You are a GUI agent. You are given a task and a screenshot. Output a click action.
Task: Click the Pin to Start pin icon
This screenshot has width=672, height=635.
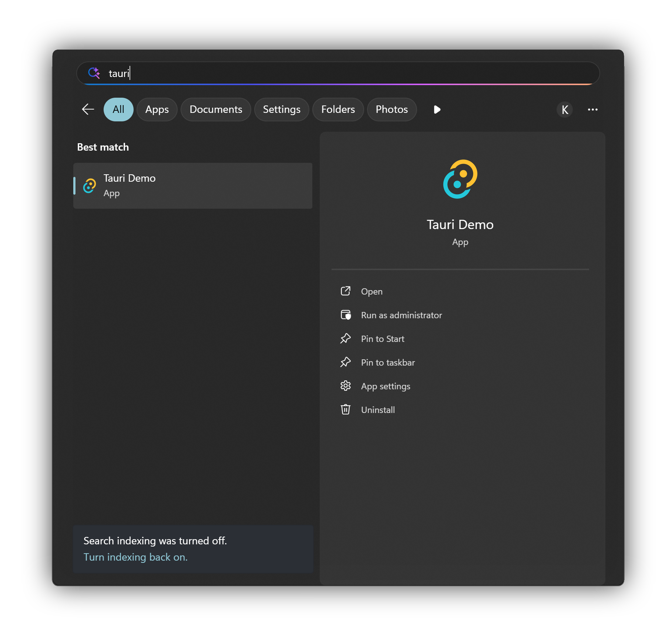coord(345,339)
